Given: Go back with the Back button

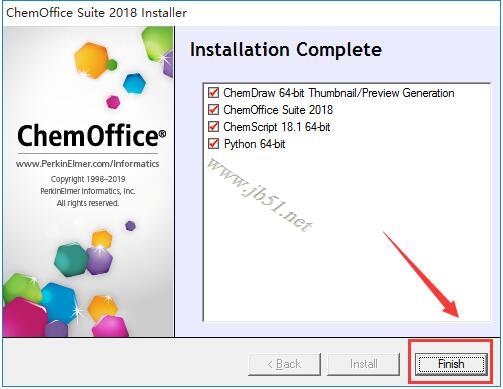Looking at the screenshot, I should coord(284,364).
